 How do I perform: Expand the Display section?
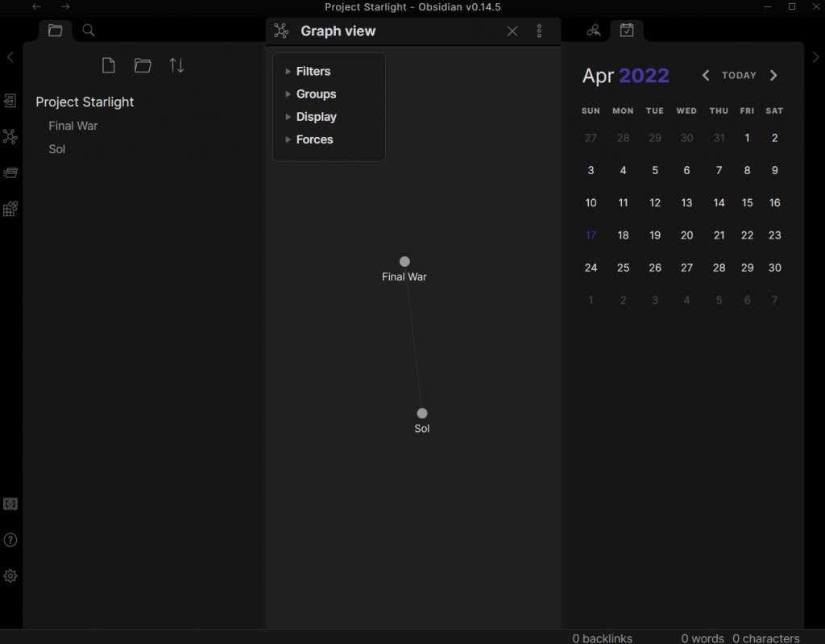point(316,117)
